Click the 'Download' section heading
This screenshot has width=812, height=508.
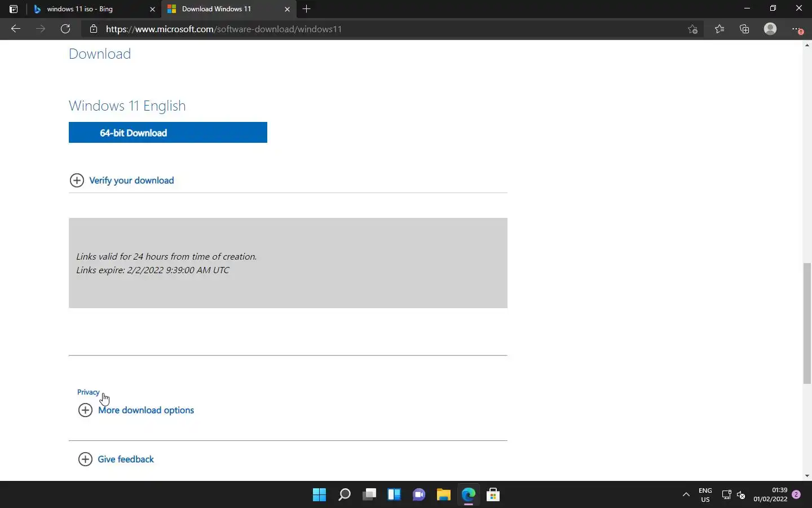[100, 54]
